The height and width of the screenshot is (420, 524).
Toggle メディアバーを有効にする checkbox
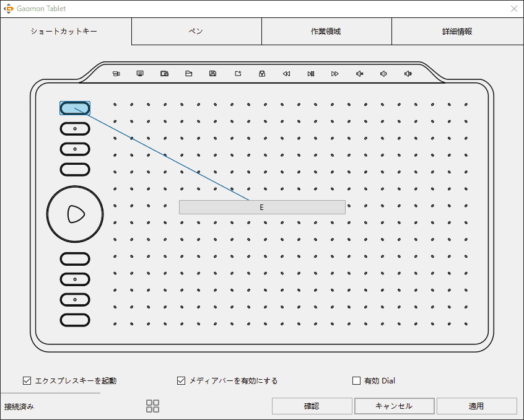[x=181, y=380]
